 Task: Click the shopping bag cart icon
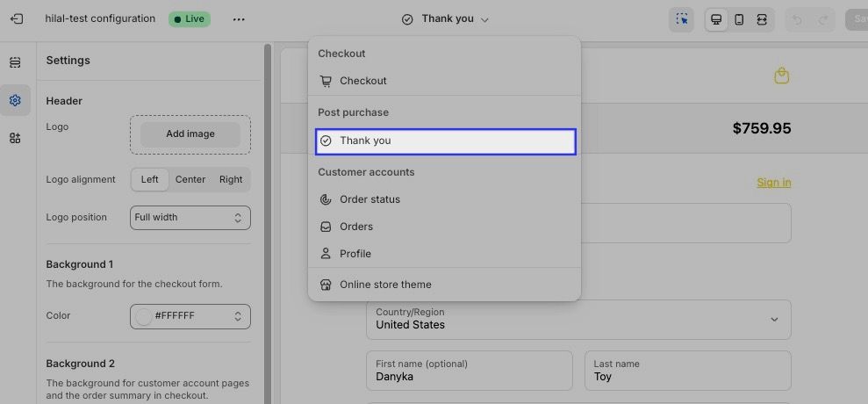point(781,76)
